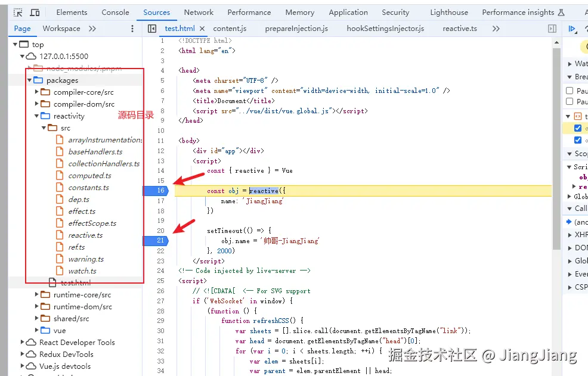Open baseHandlers.ts file

click(95, 152)
